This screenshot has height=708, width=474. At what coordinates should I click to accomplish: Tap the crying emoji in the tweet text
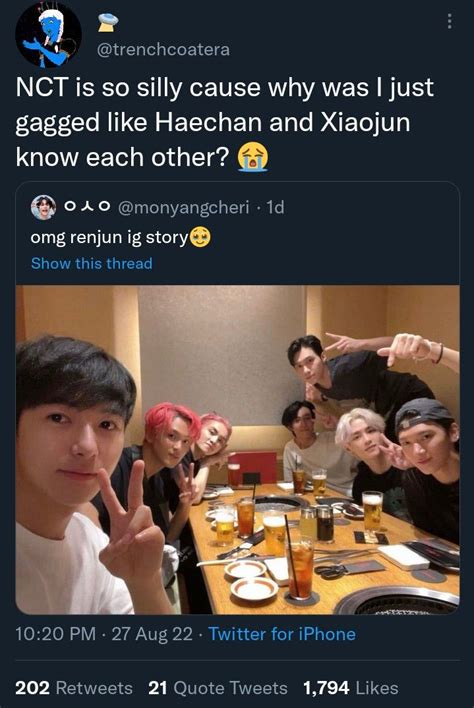point(253,157)
